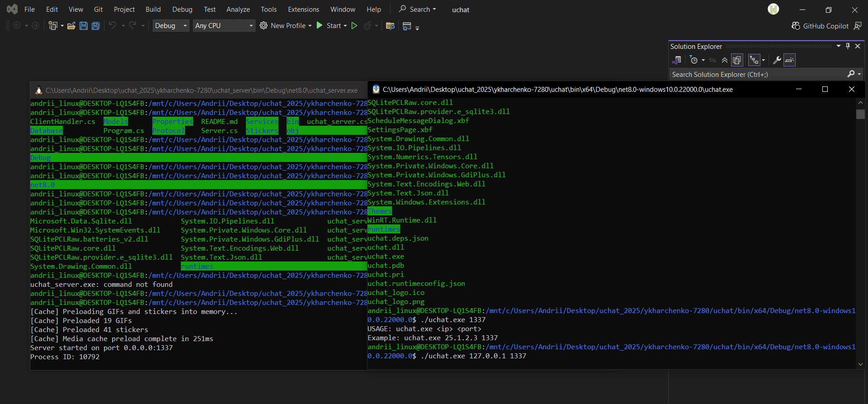Click the browser window toolbar icon
Viewport: 868px width, 404px height.
[x=406, y=26]
